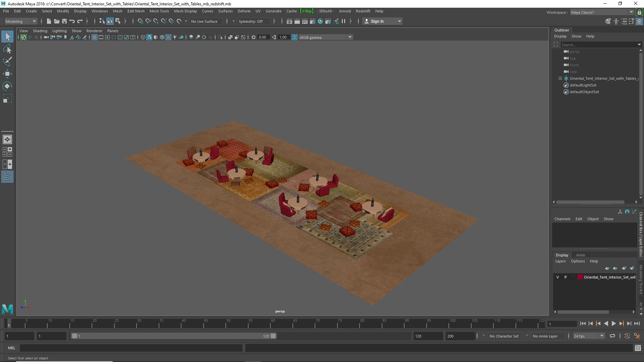Open the Render View window
This screenshot has height=362, width=644.
[x=289, y=21]
